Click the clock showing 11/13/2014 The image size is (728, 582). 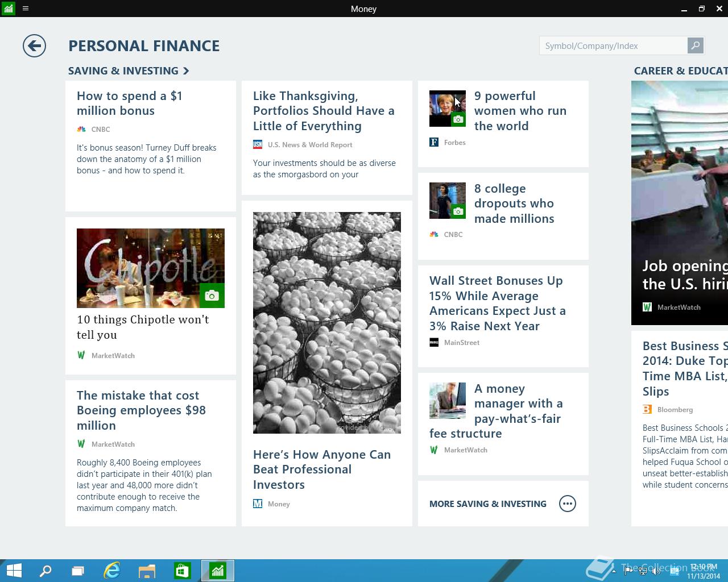[704, 571]
